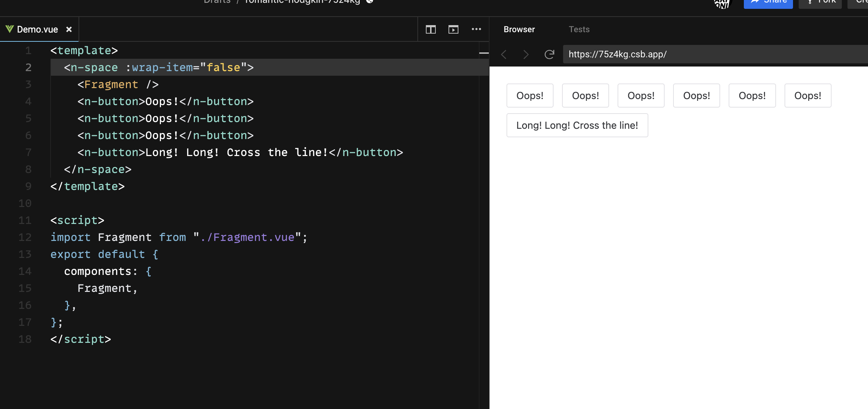This screenshot has height=409, width=868.
Task: Click the first Oops! button in preview
Action: [530, 96]
